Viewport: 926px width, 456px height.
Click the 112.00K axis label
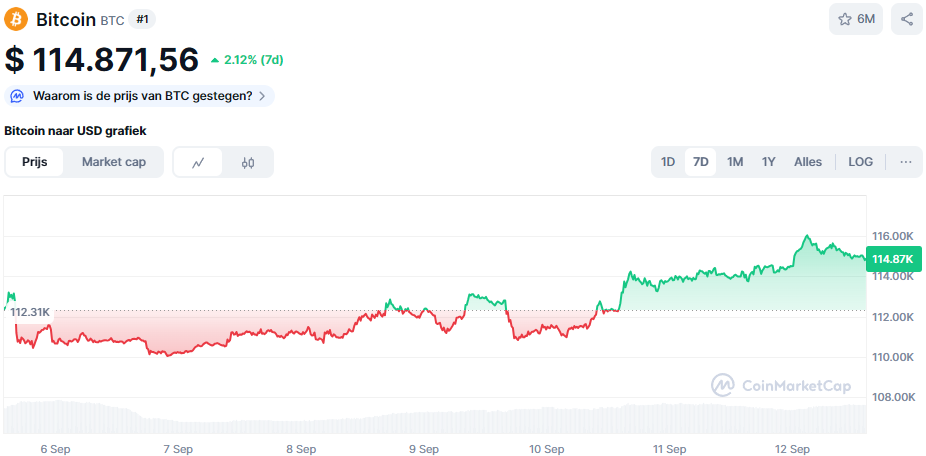pos(893,317)
